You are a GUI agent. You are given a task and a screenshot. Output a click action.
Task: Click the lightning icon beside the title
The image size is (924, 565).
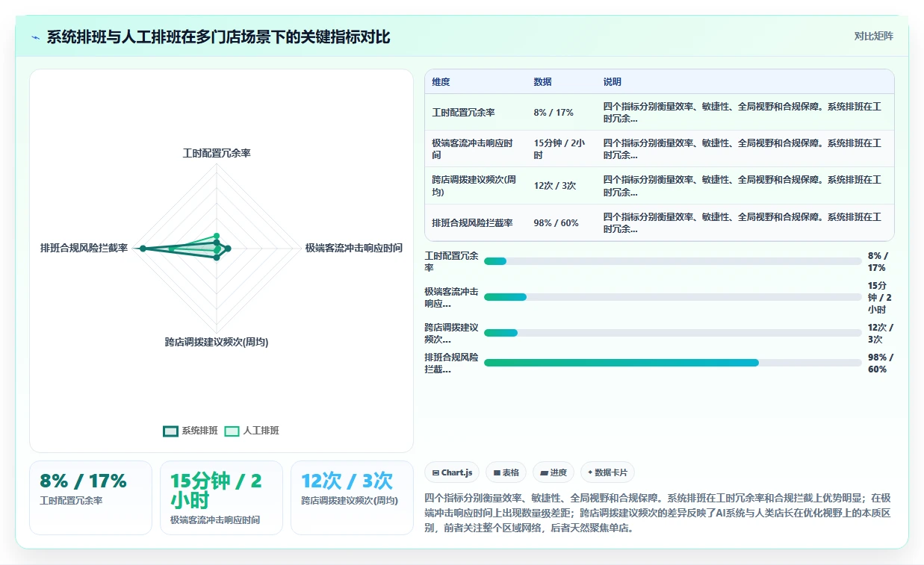coord(36,37)
